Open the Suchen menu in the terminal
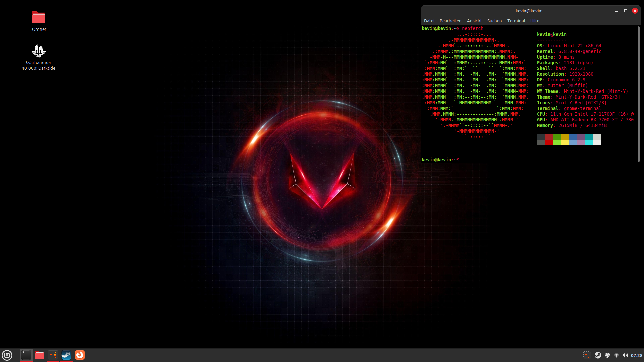The width and height of the screenshot is (644, 362). click(x=494, y=21)
